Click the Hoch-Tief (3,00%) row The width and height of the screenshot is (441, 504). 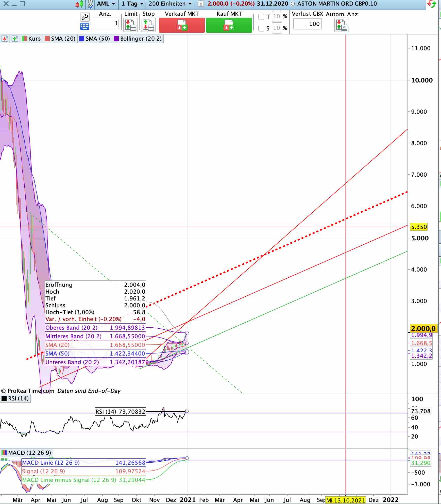(x=95, y=312)
